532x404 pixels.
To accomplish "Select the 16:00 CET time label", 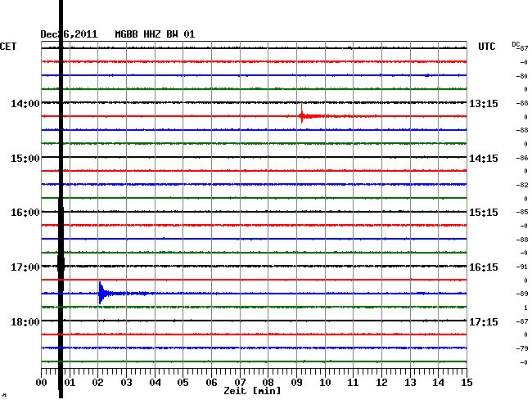I will (25, 213).
